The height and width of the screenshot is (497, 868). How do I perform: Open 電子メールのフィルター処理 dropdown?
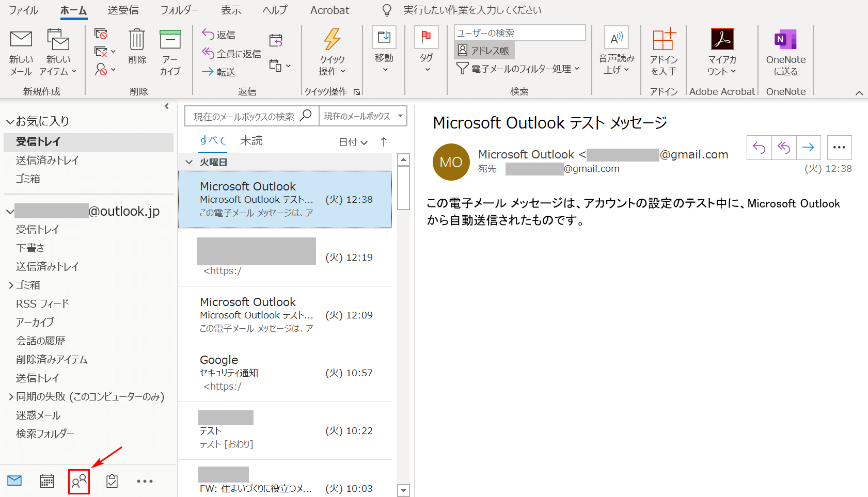[x=518, y=69]
